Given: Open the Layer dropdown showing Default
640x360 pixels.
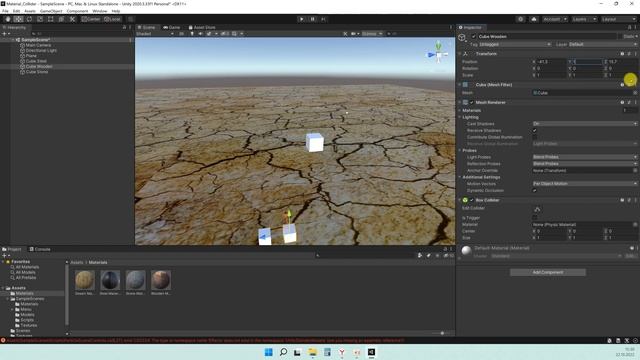Looking at the screenshot, I should pyautogui.click(x=602, y=44).
